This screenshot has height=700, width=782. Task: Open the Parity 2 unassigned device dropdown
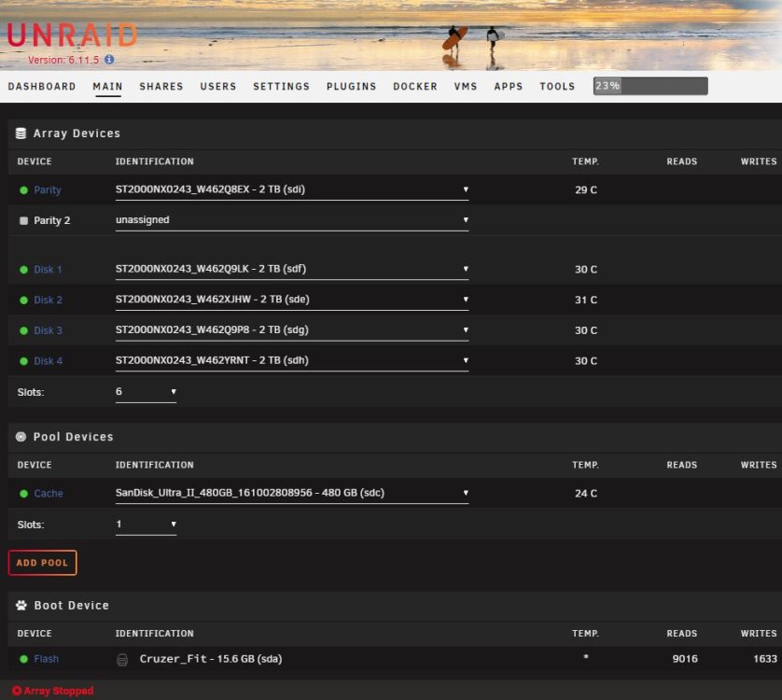point(292,220)
